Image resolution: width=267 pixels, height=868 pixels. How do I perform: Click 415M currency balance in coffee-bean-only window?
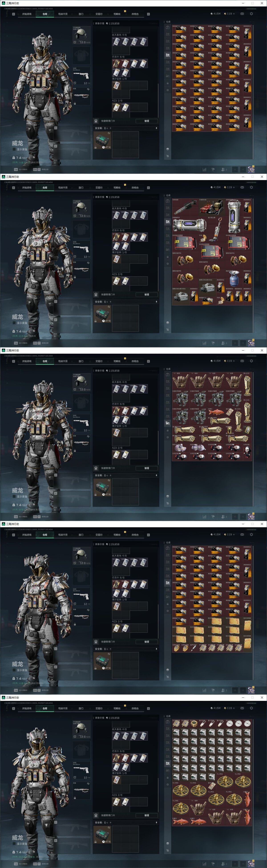216,14
